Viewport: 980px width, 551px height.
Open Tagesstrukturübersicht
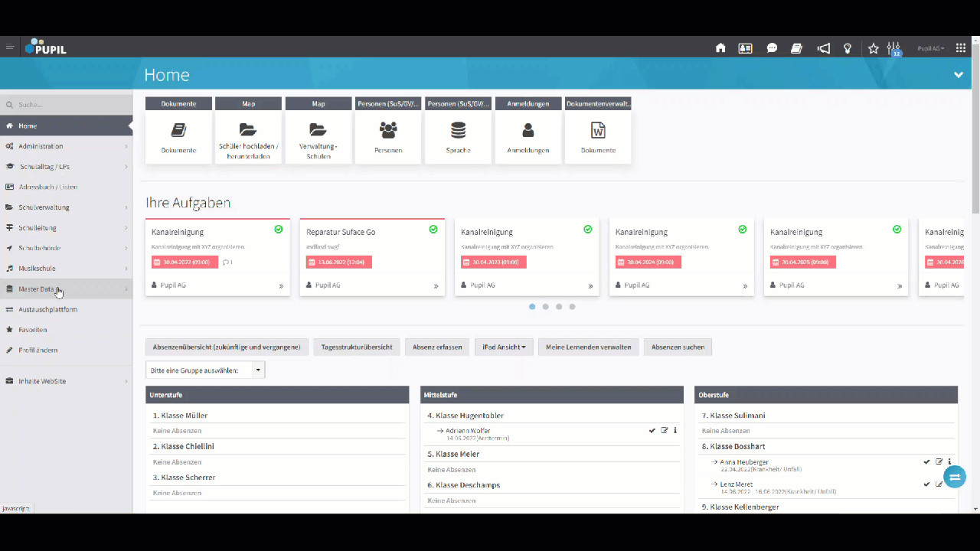[x=357, y=347]
